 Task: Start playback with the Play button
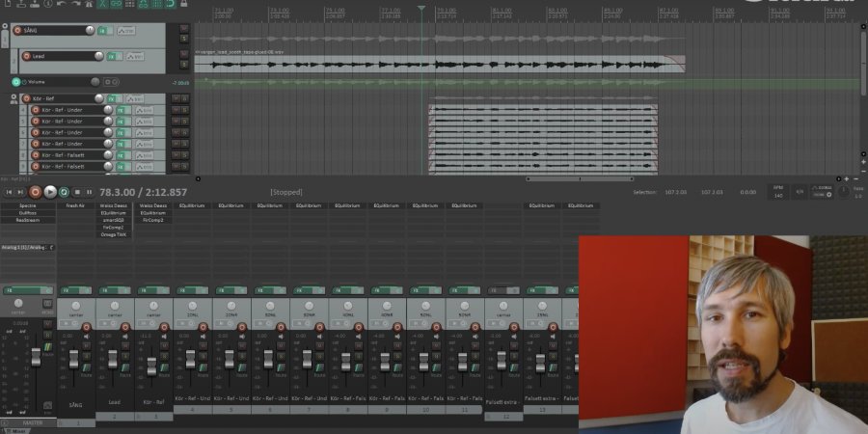(x=50, y=192)
